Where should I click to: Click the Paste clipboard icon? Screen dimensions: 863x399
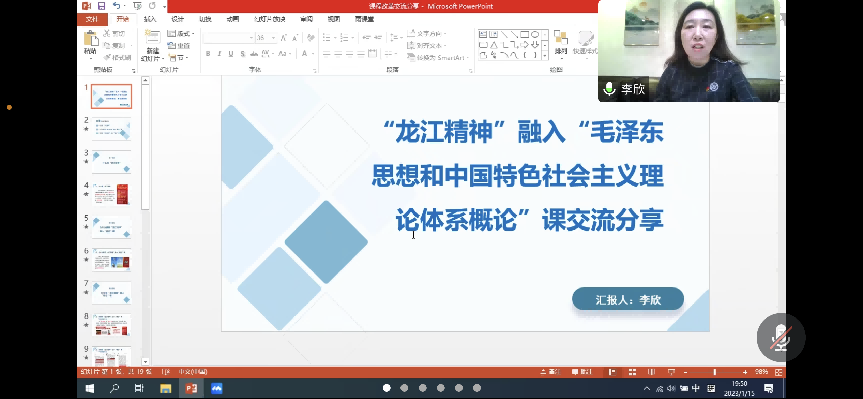tap(90, 40)
